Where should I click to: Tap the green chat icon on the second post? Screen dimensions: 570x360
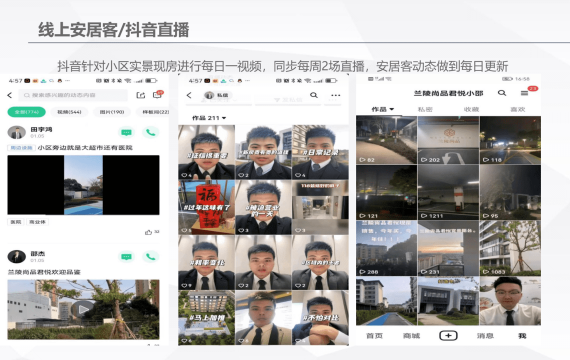[x=126, y=257]
